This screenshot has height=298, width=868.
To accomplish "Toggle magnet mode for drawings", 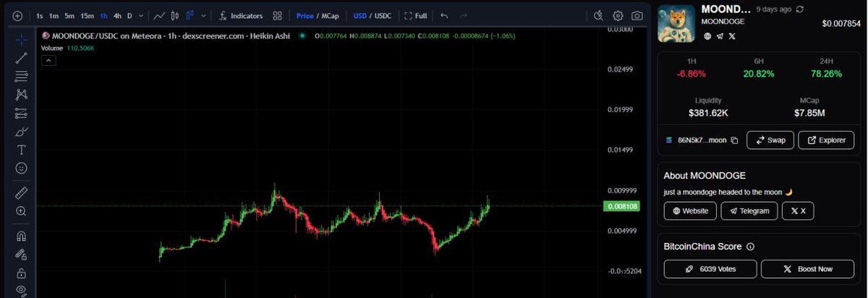I will coord(21,236).
